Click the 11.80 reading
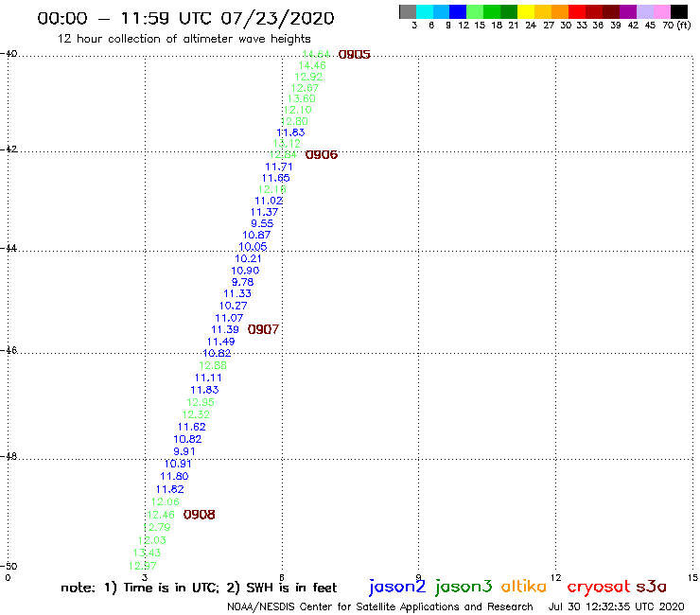700x615 pixels. click(x=175, y=477)
